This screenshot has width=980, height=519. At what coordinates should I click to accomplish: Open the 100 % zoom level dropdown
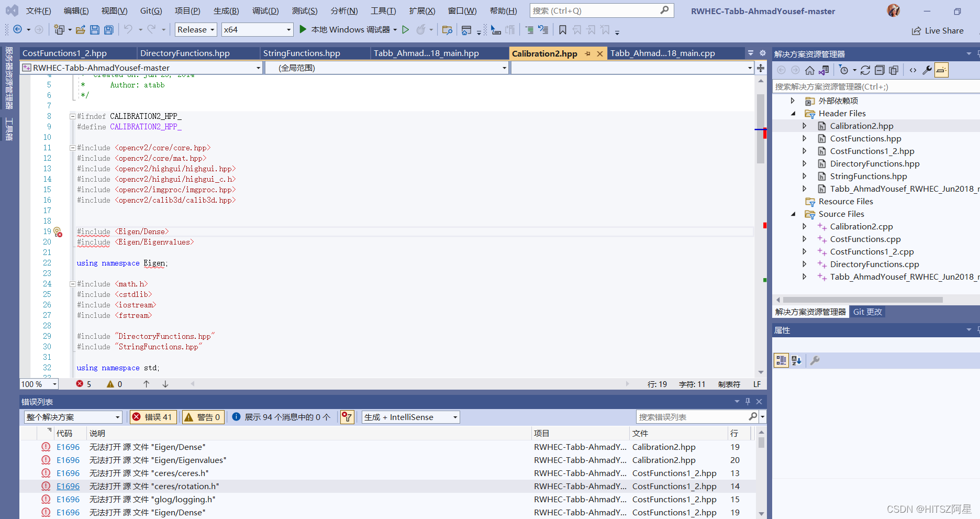click(39, 384)
